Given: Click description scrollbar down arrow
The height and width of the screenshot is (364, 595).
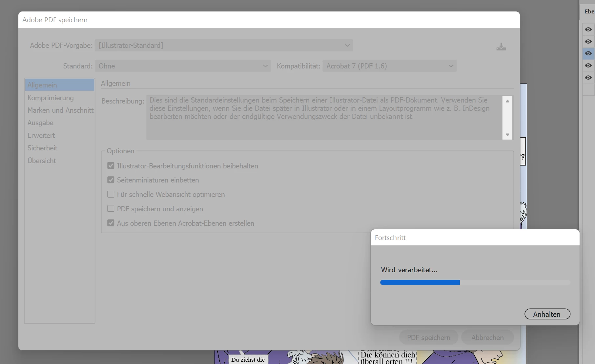Looking at the screenshot, I should (507, 135).
